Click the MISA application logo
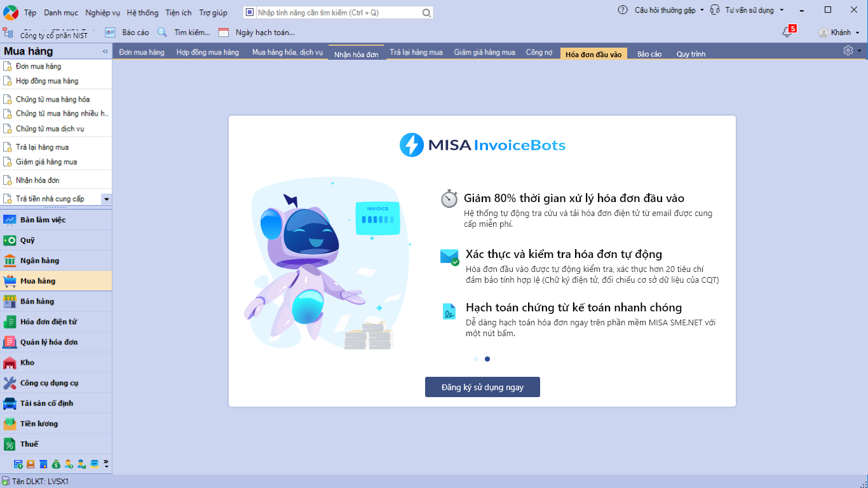Viewport: 868px width, 488px height. [11, 12]
